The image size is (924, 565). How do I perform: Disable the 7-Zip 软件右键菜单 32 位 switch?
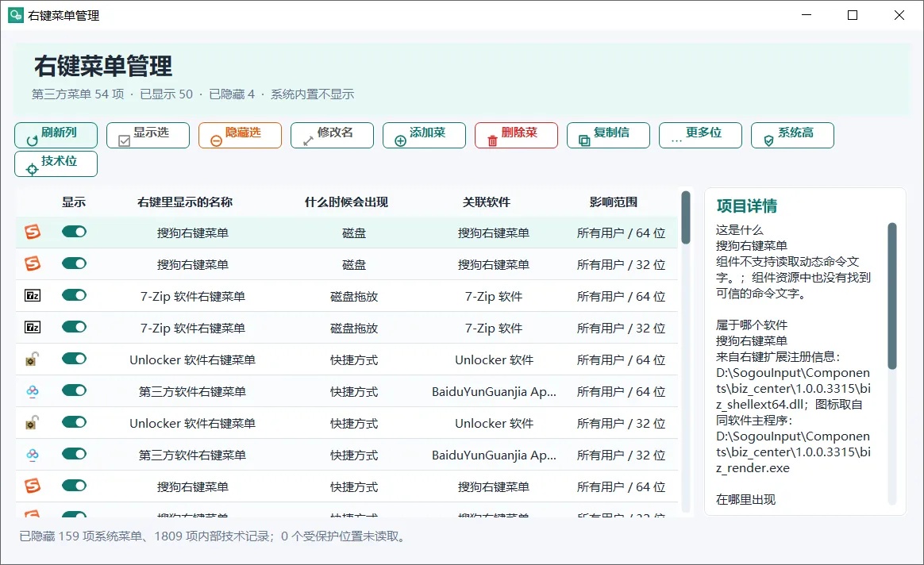pos(75,327)
